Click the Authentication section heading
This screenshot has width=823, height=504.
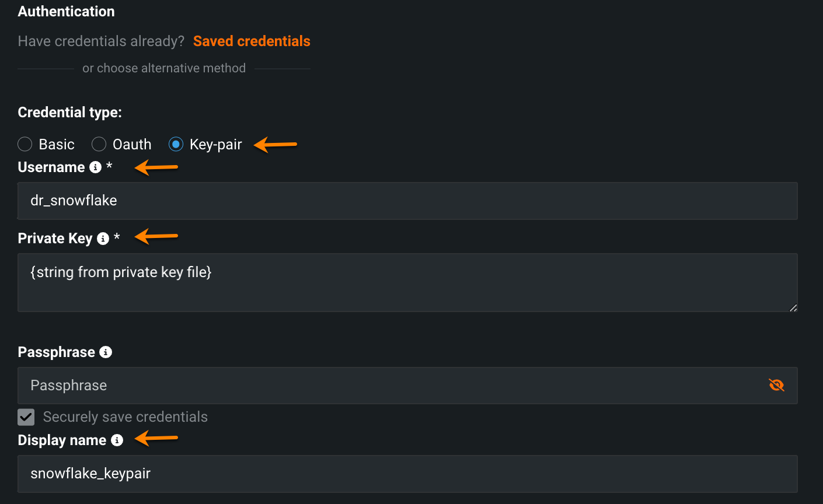click(x=66, y=12)
